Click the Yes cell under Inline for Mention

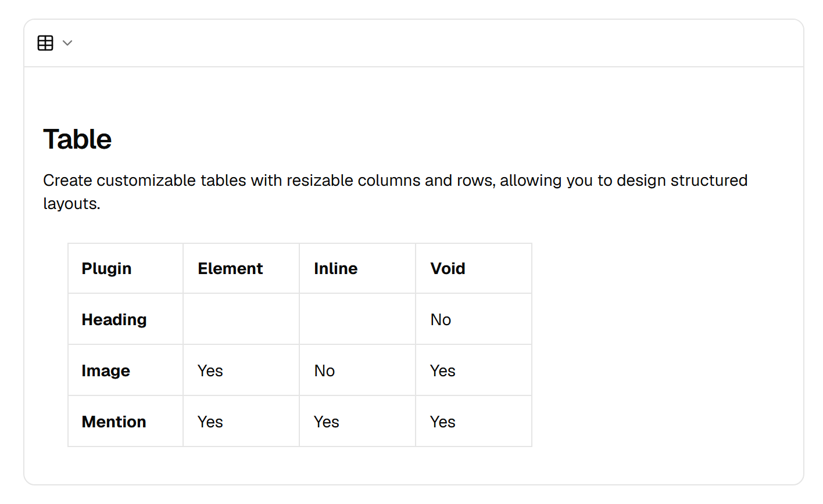tap(357, 422)
